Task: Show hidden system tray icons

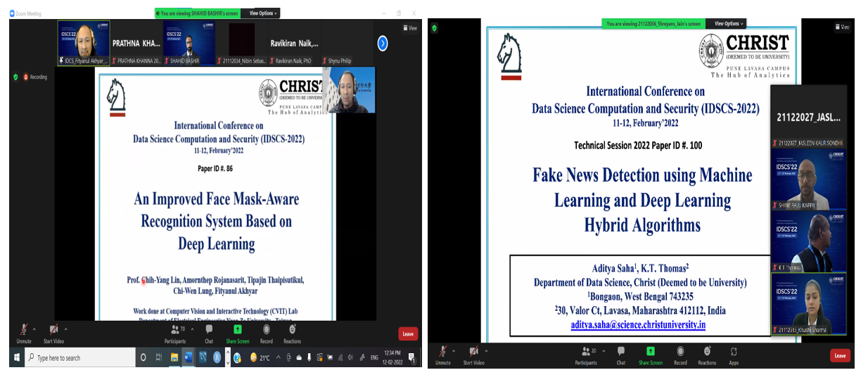Action: coord(279,357)
